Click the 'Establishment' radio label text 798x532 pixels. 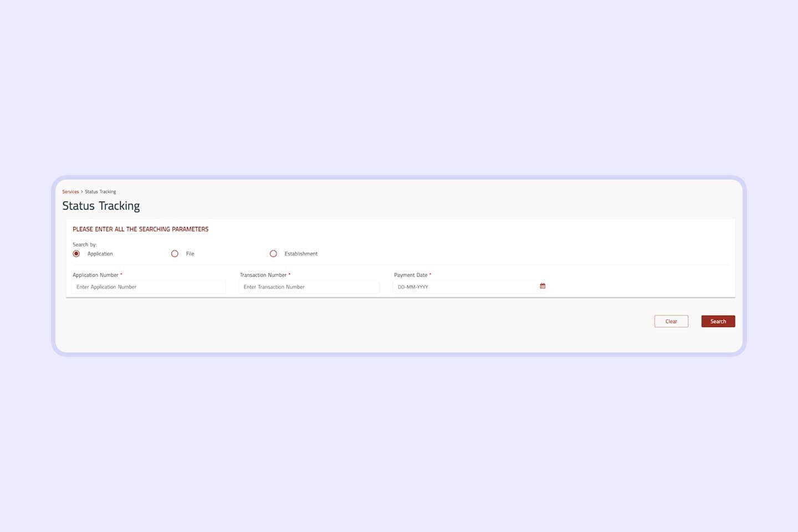pos(301,254)
